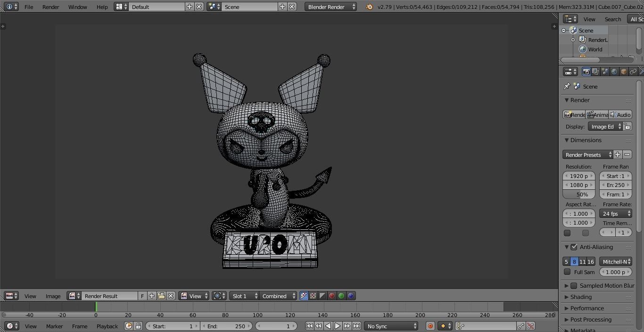Open the Help menu
Image resolution: width=644 pixels, height=332 pixels.
coord(102,7)
